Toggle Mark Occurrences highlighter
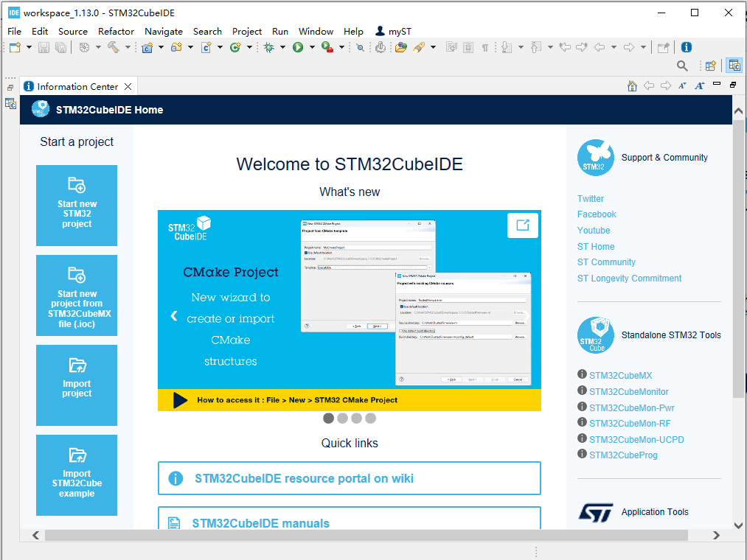747x560 pixels. tap(419, 46)
